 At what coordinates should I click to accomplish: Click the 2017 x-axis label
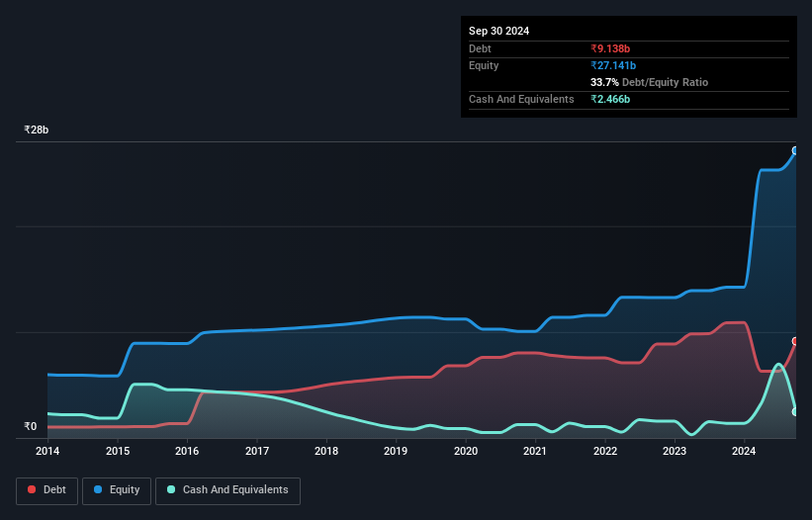click(257, 451)
